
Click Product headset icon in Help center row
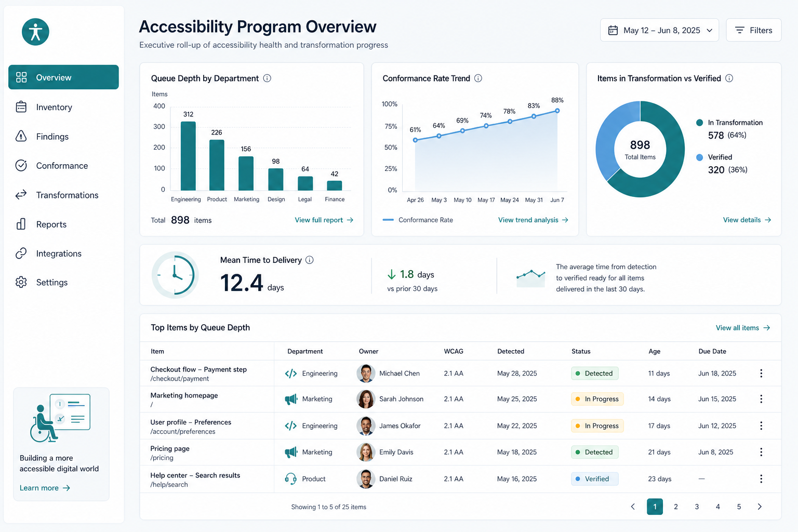tap(291, 479)
